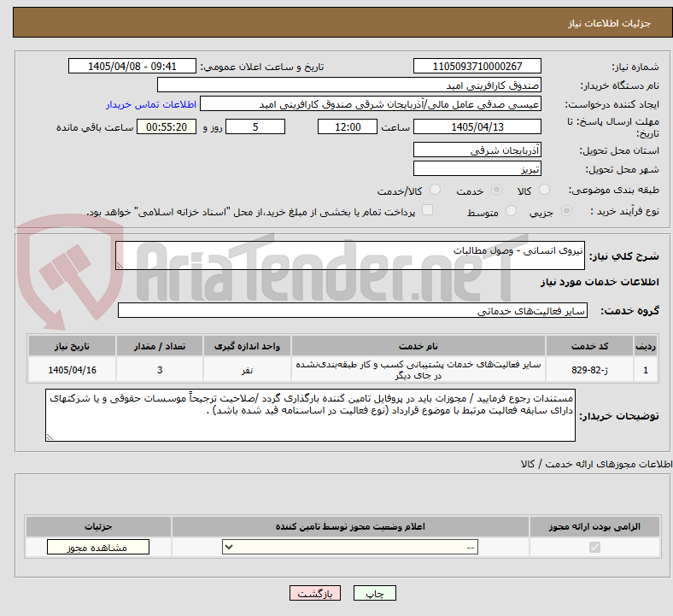
Task: Click the need date 1405/04/16 cell
Action: 72,370
